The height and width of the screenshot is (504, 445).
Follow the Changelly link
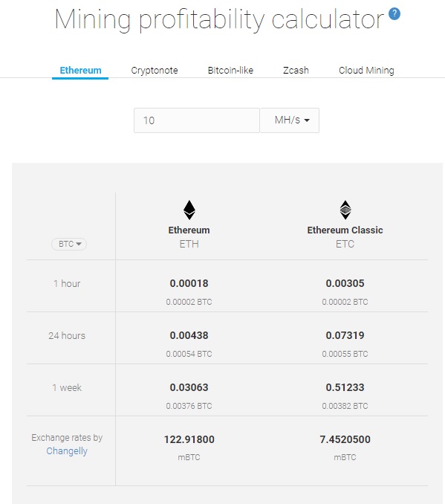coord(67,451)
